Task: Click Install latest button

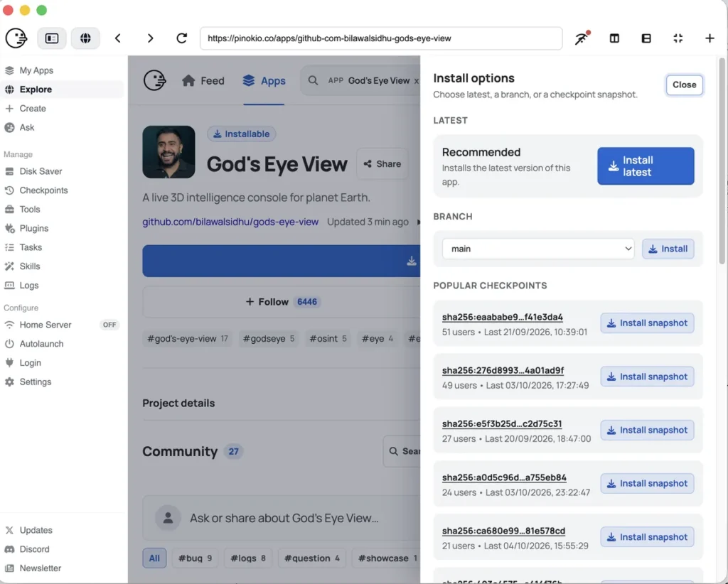Action: [646, 166]
